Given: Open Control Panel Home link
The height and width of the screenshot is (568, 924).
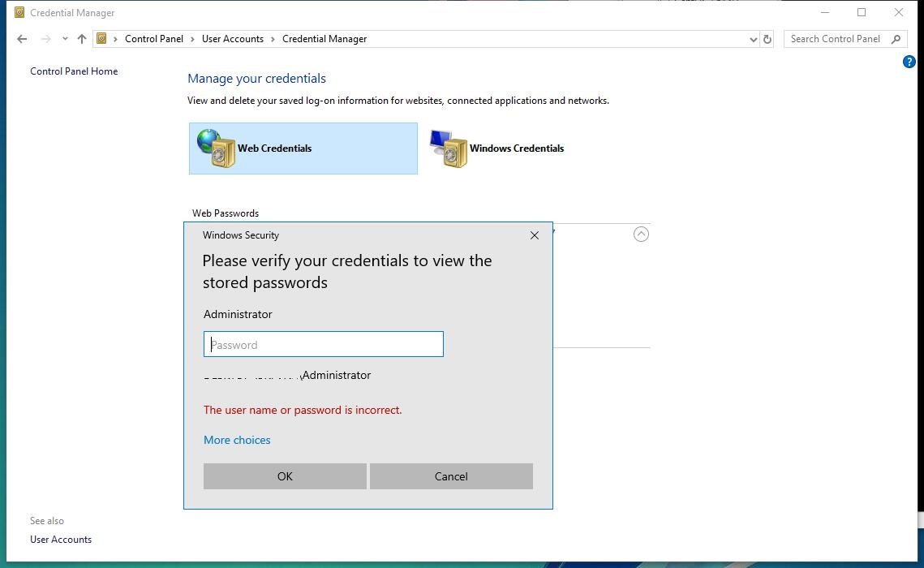Looking at the screenshot, I should pos(74,71).
